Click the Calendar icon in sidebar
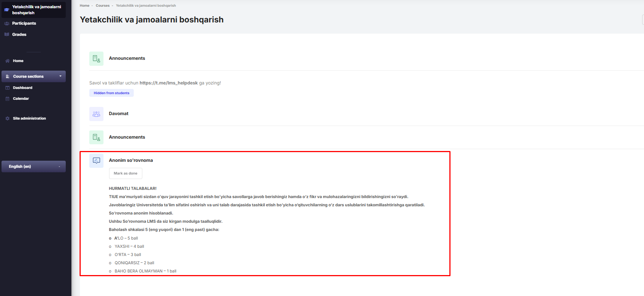The image size is (644, 296). 7,99
